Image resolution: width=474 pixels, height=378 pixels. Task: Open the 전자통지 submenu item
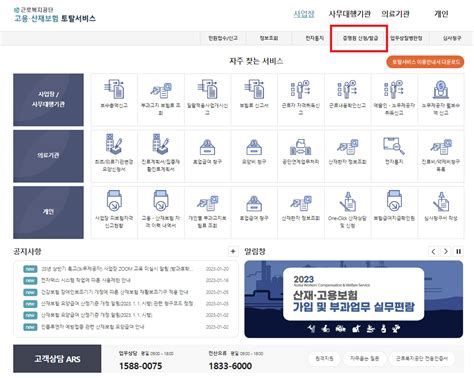315,38
